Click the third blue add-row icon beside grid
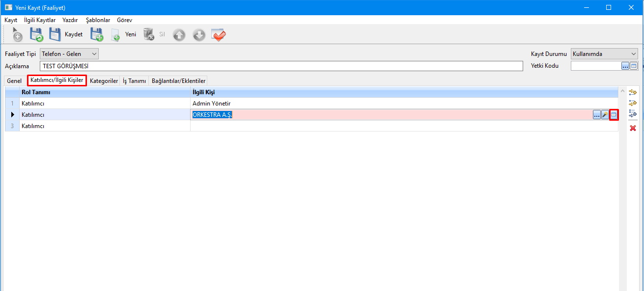This screenshot has height=291, width=644. tap(633, 114)
